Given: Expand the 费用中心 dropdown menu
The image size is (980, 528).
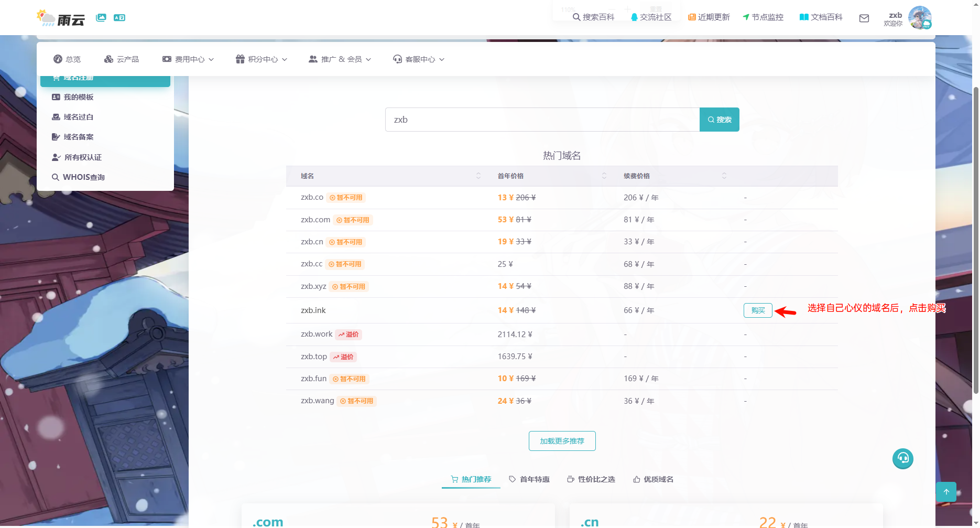Looking at the screenshot, I should tap(188, 59).
